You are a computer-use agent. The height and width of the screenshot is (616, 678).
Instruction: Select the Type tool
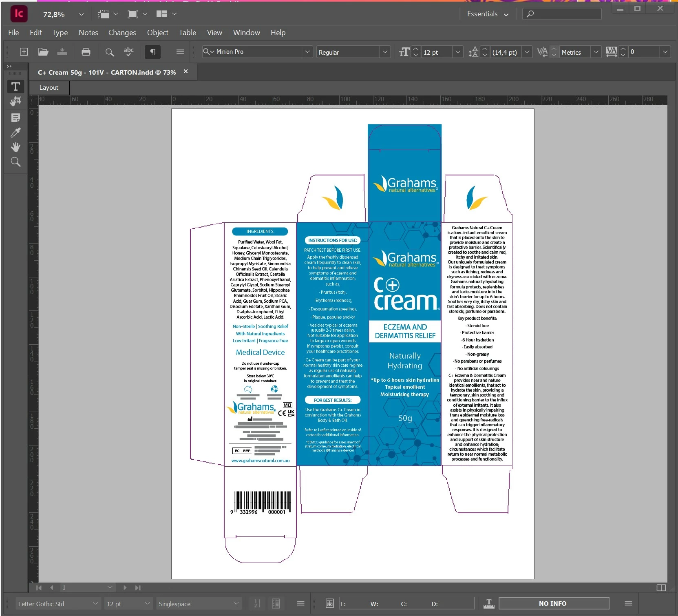[x=15, y=86]
